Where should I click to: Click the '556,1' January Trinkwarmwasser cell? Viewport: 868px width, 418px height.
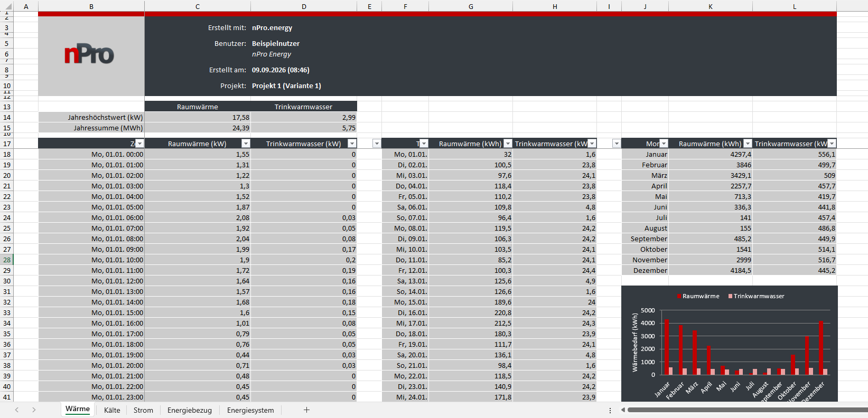pyautogui.click(x=795, y=154)
